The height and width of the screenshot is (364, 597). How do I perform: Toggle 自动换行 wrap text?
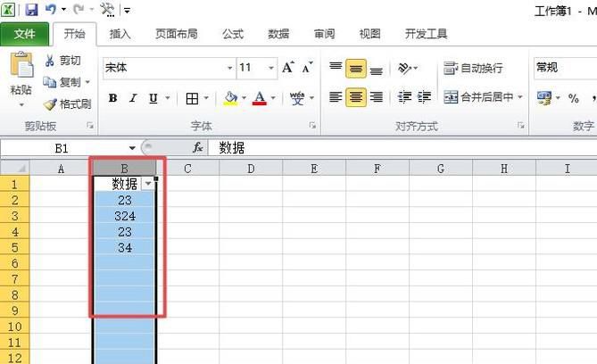[473, 68]
